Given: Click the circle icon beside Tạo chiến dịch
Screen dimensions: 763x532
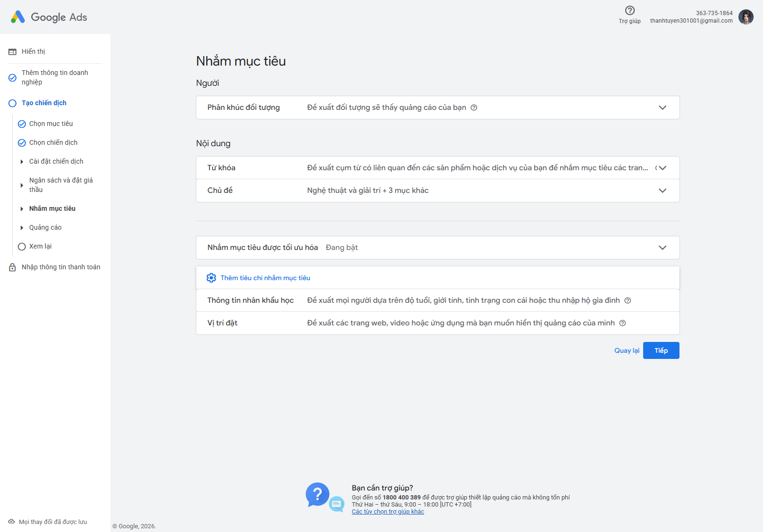Looking at the screenshot, I should (12, 103).
